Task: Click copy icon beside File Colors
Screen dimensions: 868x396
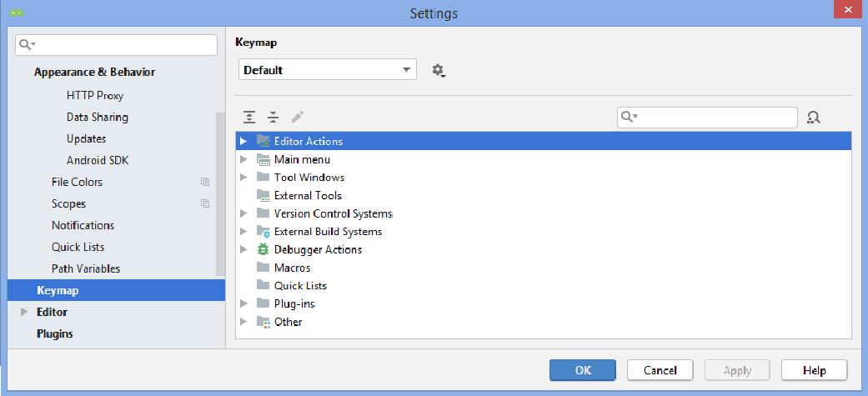Action: [x=205, y=182]
